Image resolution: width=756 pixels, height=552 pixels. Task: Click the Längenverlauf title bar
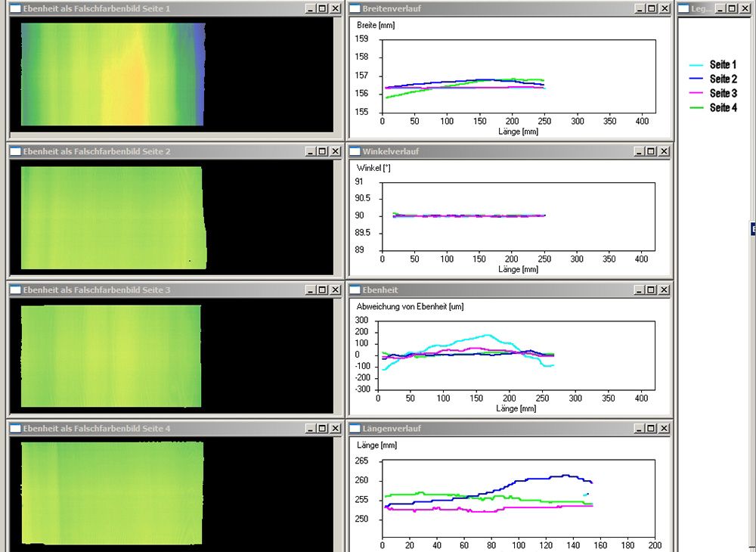click(x=491, y=429)
